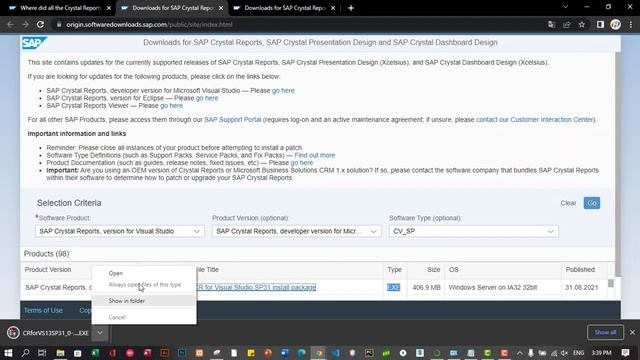Open a new browser tab

click(x=351, y=8)
